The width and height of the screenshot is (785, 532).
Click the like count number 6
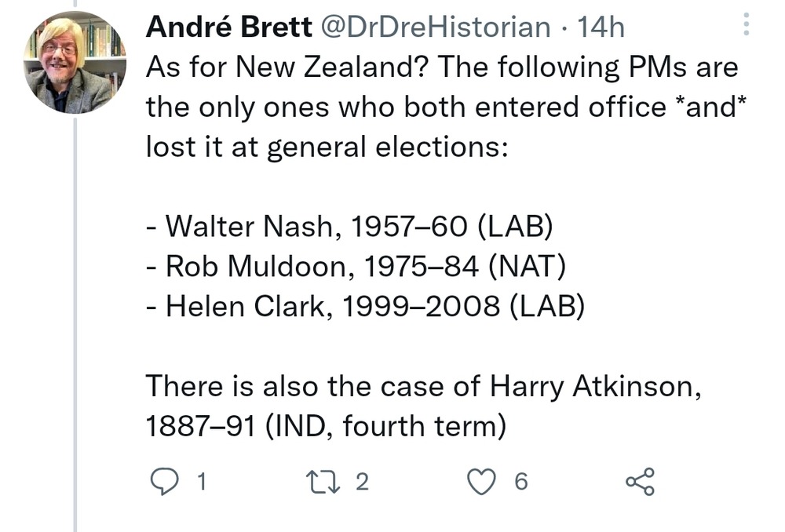click(x=520, y=481)
